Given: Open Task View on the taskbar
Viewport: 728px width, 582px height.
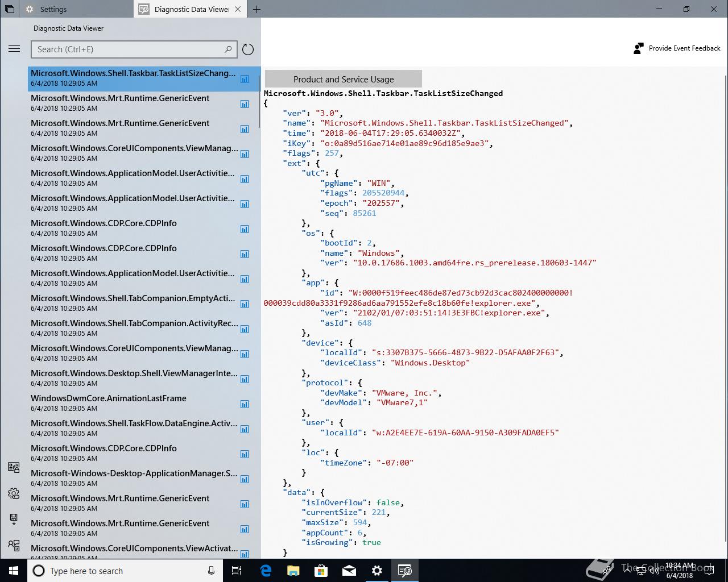Looking at the screenshot, I should [x=237, y=571].
